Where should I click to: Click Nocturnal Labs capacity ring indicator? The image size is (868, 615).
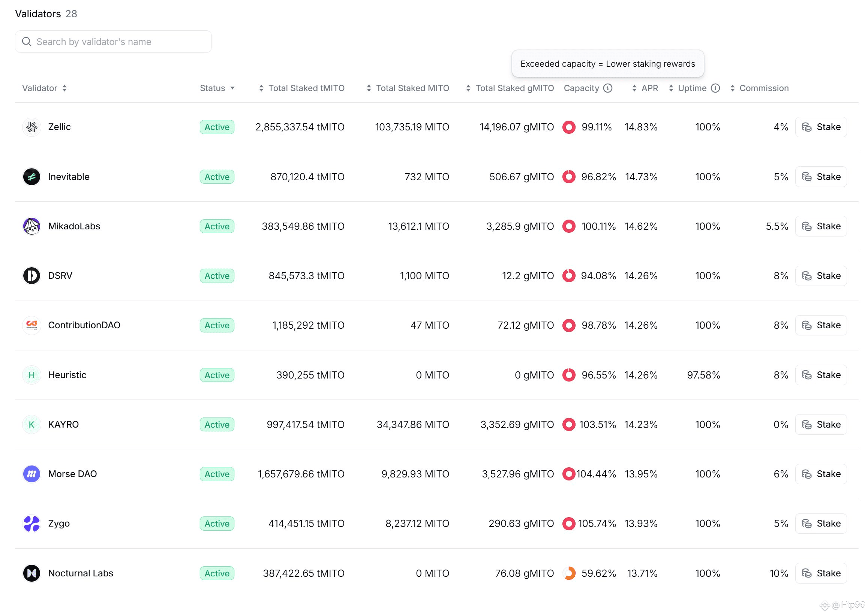(569, 573)
